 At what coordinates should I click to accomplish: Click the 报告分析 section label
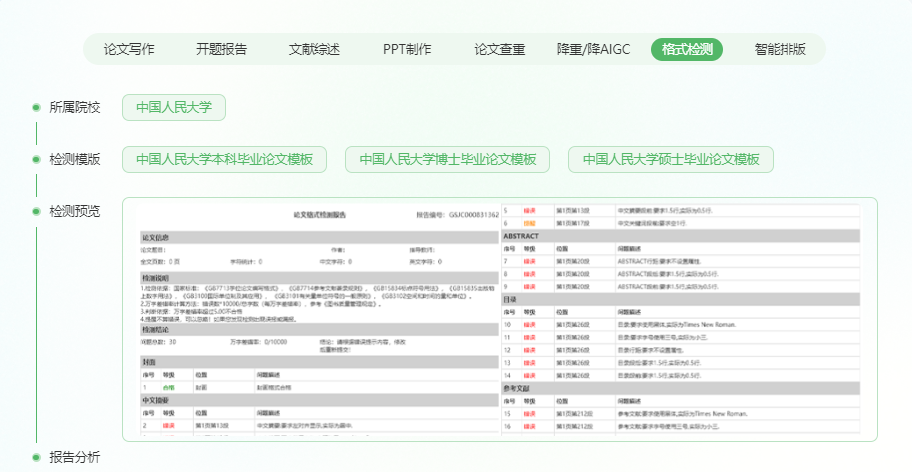75,457
